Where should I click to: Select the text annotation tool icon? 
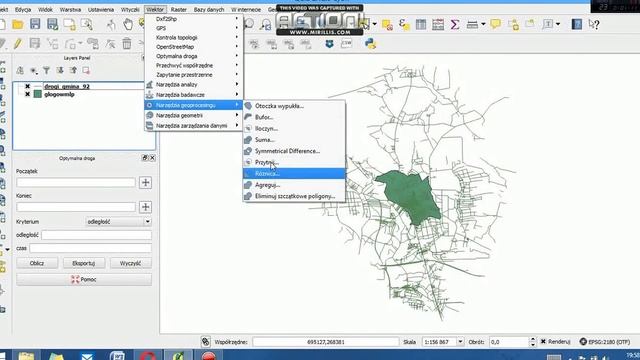tap(547, 24)
